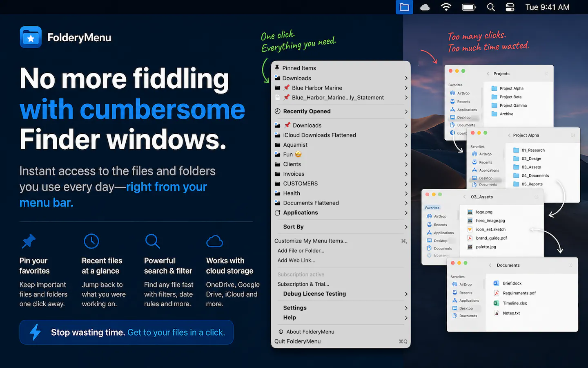Expand the CUSTOMERS submenu arrow
588x368 pixels.
[x=406, y=184]
